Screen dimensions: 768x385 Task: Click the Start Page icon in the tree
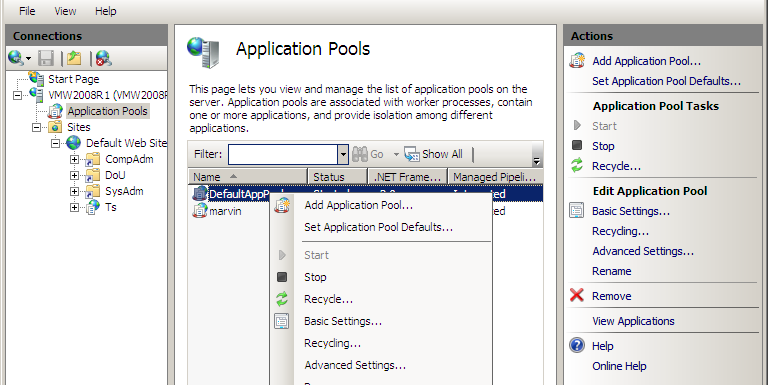[x=36, y=78]
